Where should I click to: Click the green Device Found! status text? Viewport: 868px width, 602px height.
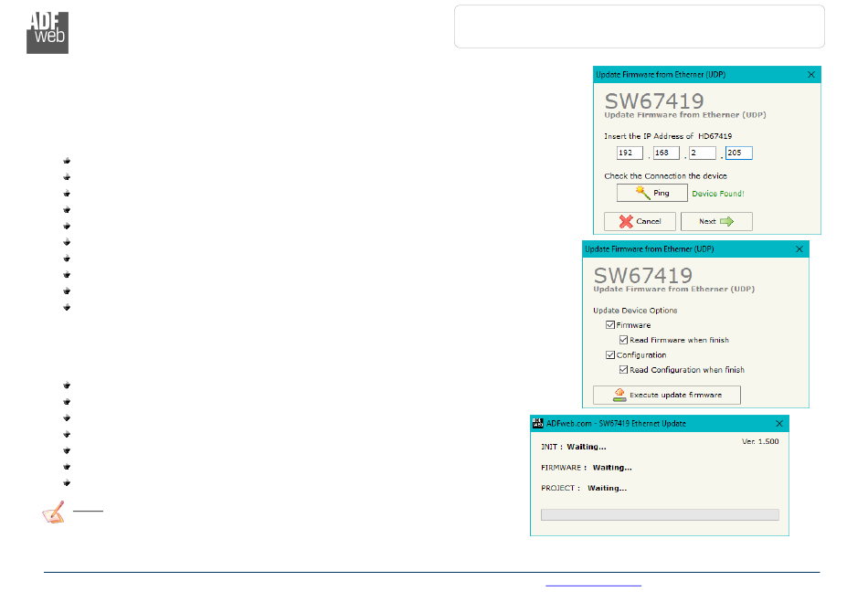pos(718,194)
